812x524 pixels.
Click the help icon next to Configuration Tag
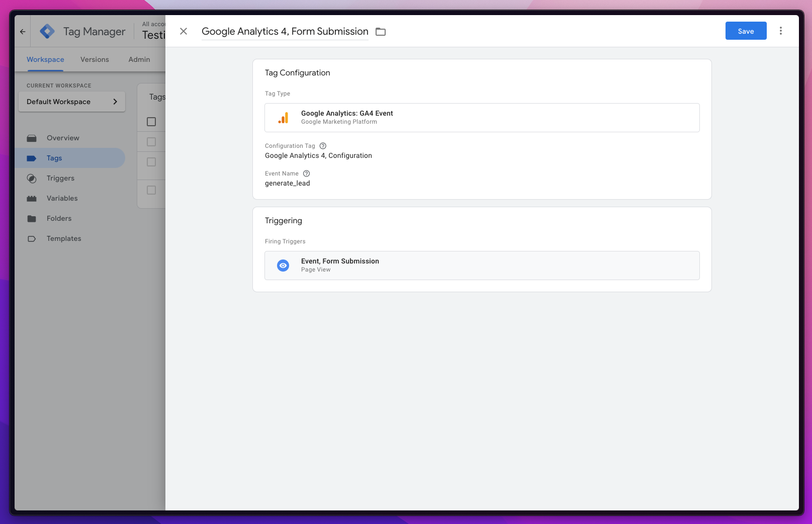pos(322,145)
